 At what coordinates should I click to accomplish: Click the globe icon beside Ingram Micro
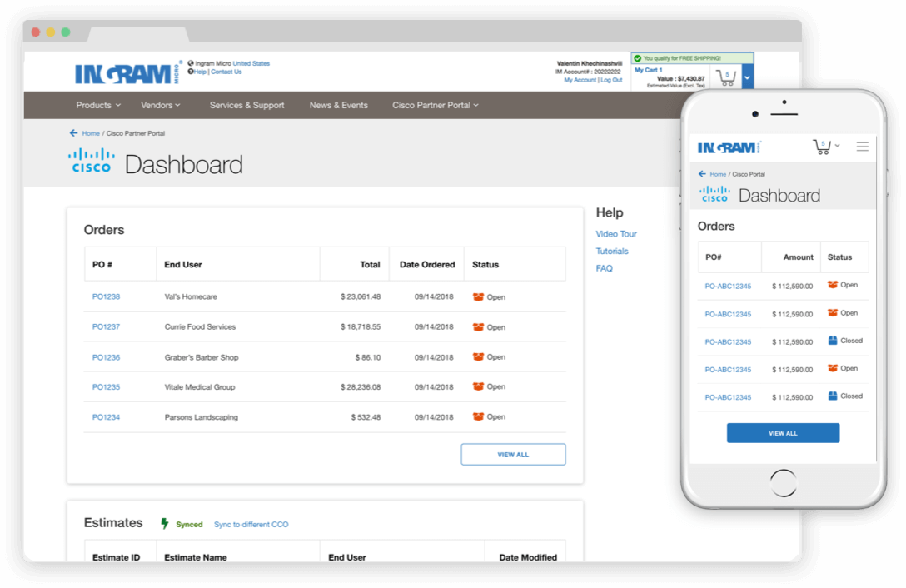[x=191, y=63]
